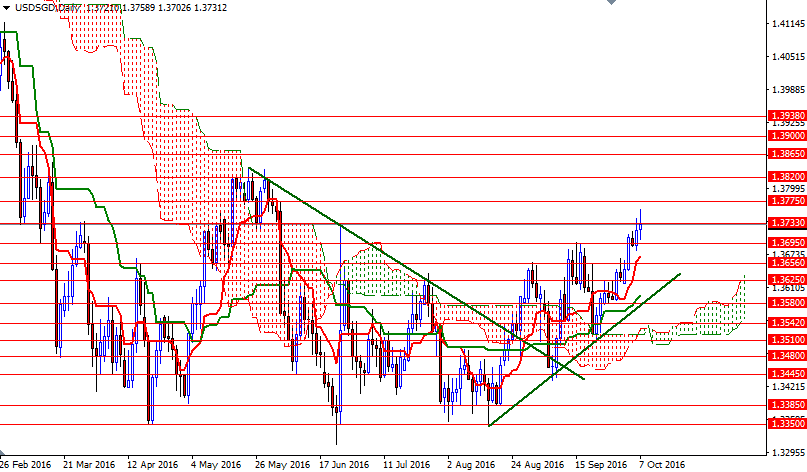Open the chart menu triangle beside USDSGD
The height and width of the screenshot is (472, 807).
(x=7, y=8)
